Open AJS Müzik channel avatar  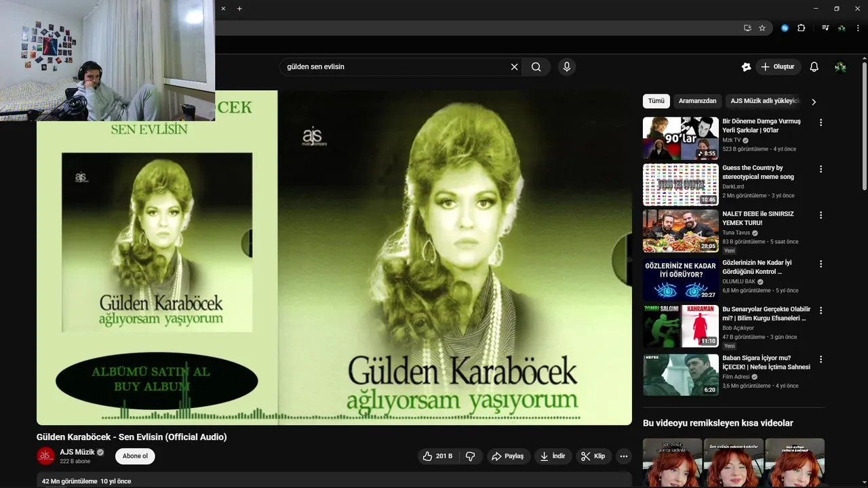(x=45, y=456)
